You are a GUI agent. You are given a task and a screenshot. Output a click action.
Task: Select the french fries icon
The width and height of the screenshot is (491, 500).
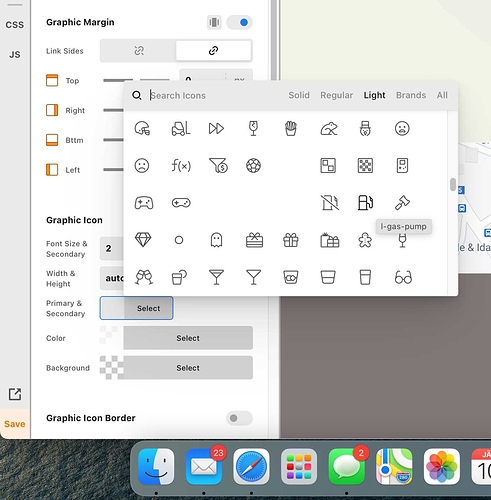(x=291, y=128)
